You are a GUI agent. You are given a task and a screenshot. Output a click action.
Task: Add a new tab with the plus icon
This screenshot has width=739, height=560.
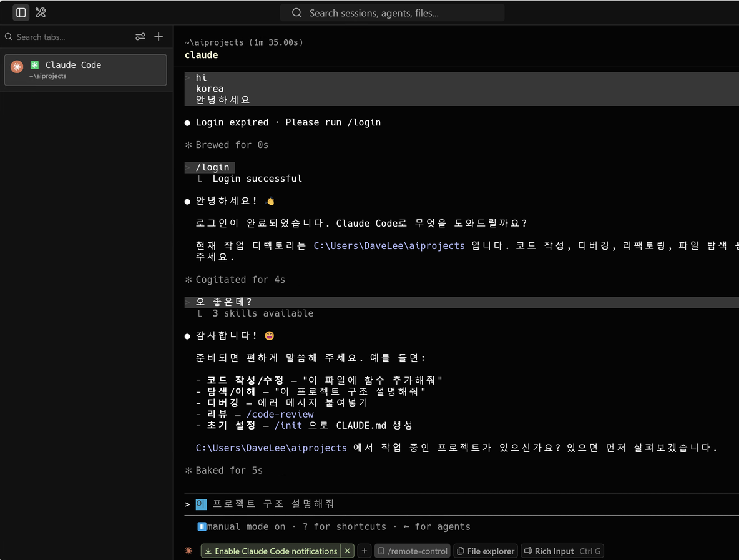coord(159,37)
